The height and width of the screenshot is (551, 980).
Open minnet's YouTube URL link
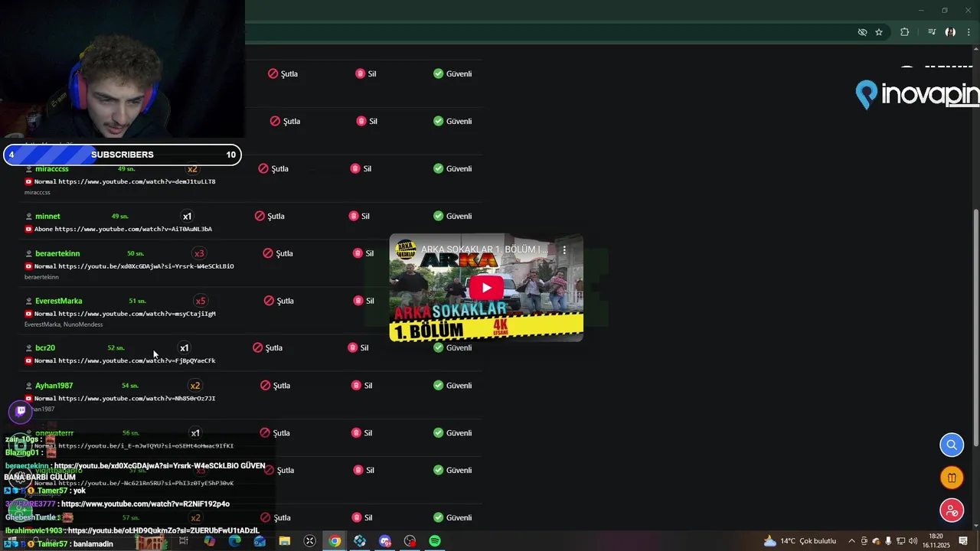pos(133,229)
